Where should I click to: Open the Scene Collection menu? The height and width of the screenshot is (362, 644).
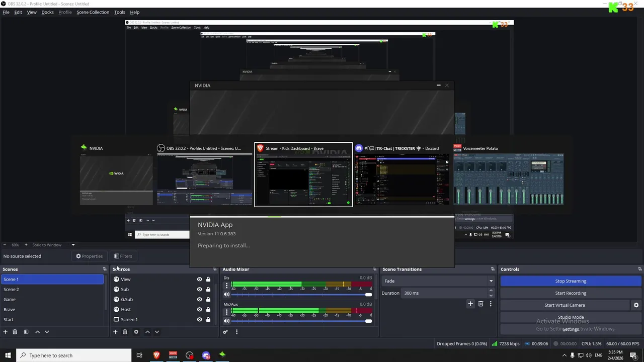(x=93, y=12)
